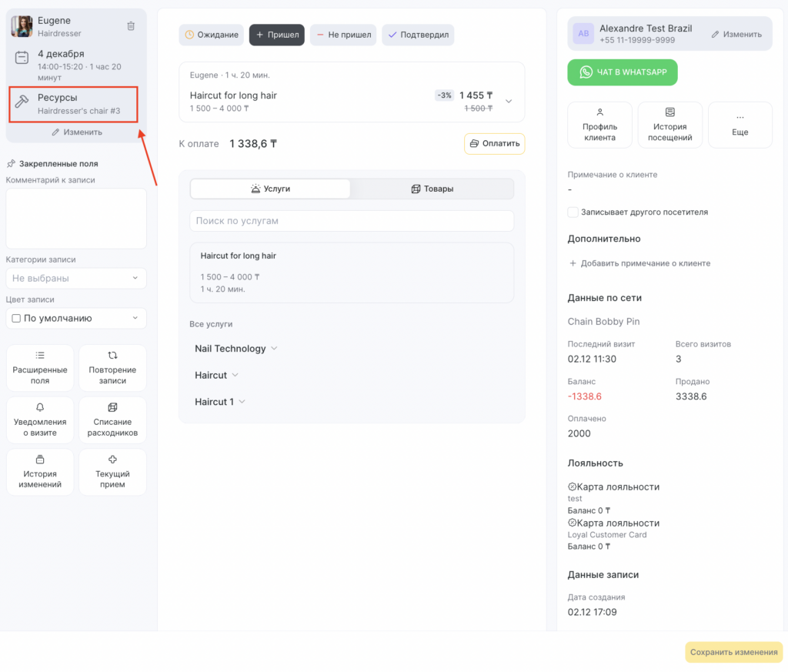Click the ЧАТ В WHATSAPP button
This screenshot has height=672, width=788.
tap(623, 72)
